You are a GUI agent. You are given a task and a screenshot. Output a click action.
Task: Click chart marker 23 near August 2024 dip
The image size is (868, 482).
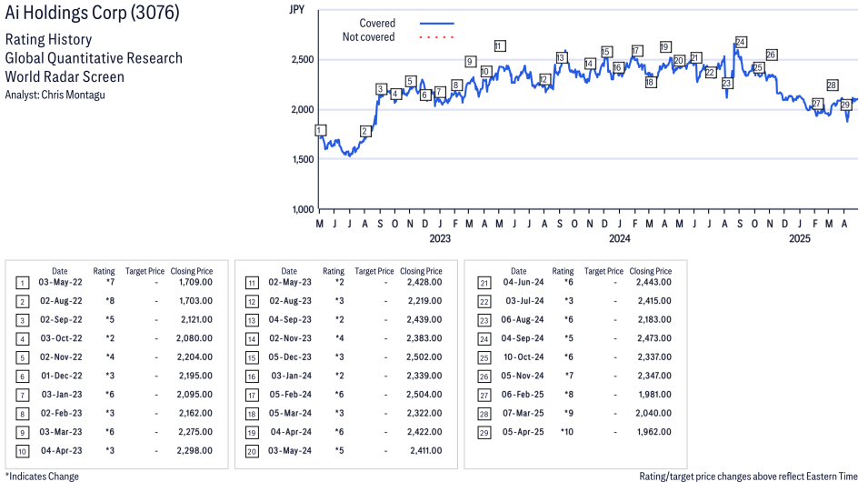tap(727, 83)
